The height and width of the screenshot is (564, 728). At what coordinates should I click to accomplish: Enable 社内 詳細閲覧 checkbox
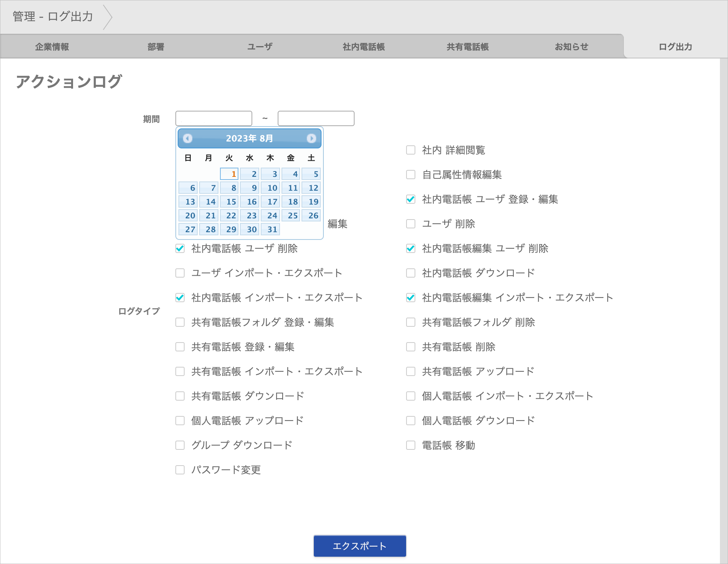[411, 150]
